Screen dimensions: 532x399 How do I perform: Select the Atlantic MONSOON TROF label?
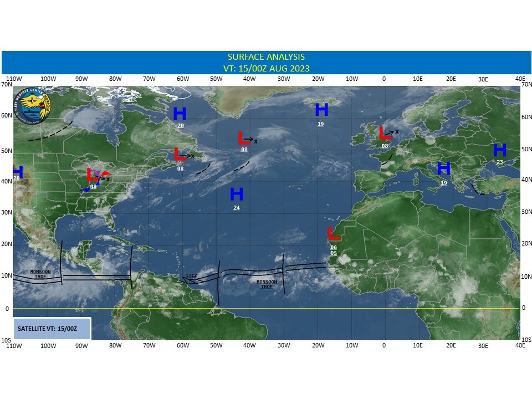click(265, 284)
